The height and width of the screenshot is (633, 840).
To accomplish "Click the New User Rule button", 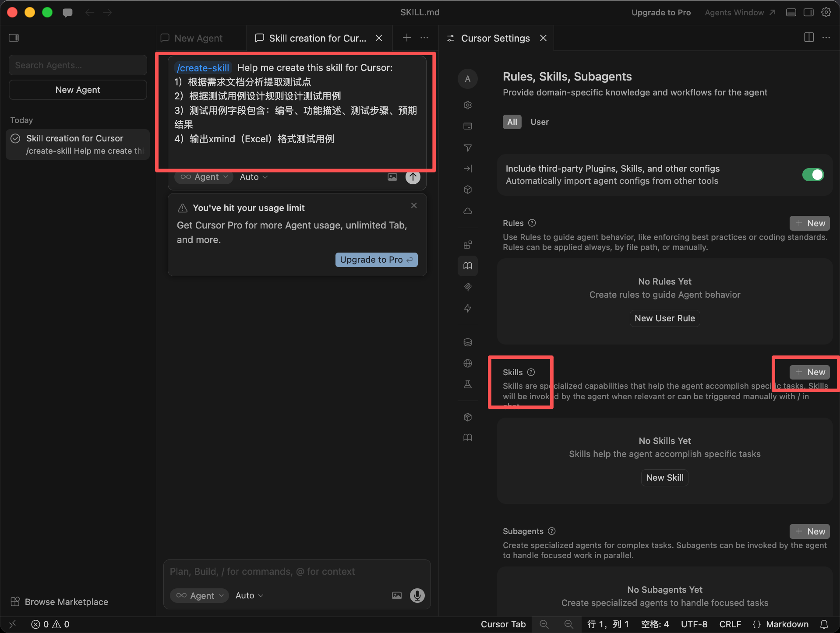I will pos(664,318).
